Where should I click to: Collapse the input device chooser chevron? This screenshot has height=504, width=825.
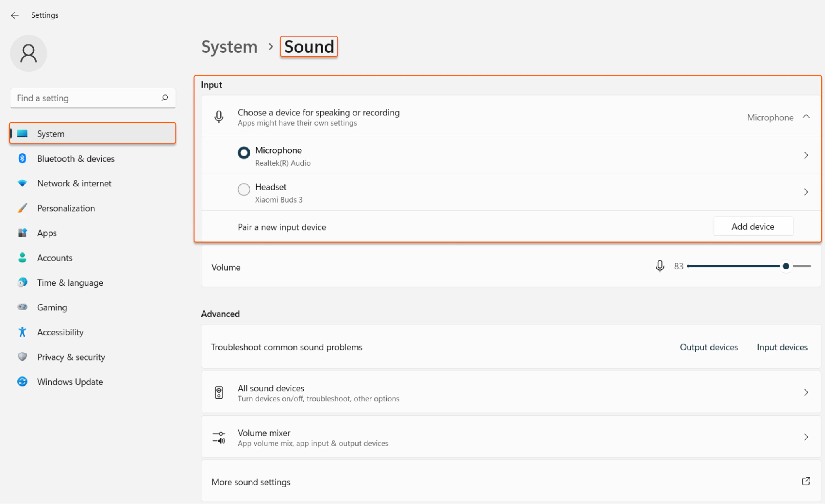coord(806,117)
